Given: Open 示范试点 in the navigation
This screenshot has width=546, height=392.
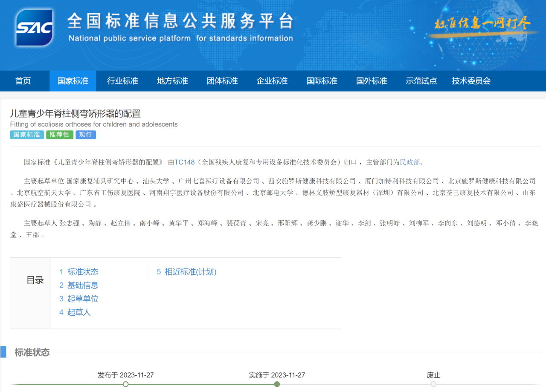Looking at the screenshot, I should 421,81.
